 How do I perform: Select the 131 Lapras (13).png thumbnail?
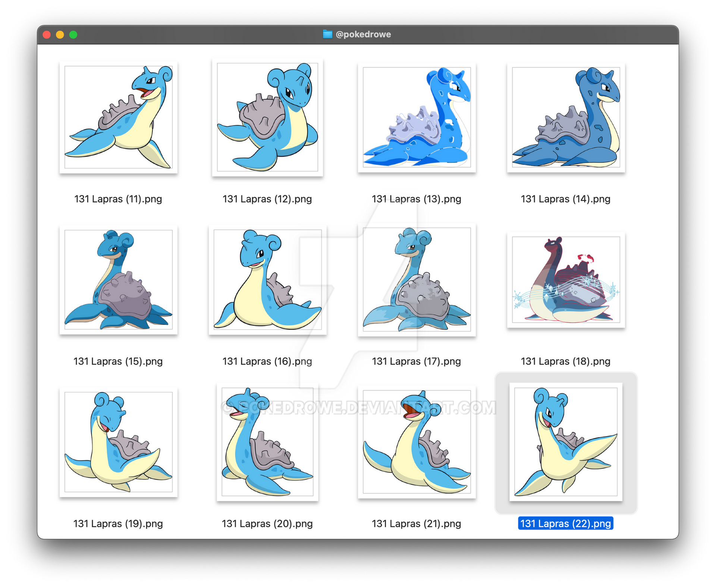click(x=417, y=117)
